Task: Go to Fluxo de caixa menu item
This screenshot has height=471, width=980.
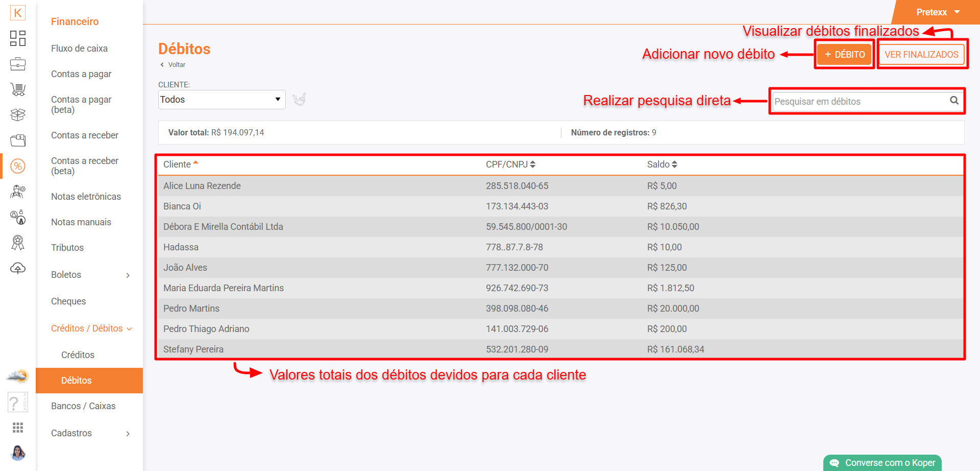Action: tap(79, 49)
